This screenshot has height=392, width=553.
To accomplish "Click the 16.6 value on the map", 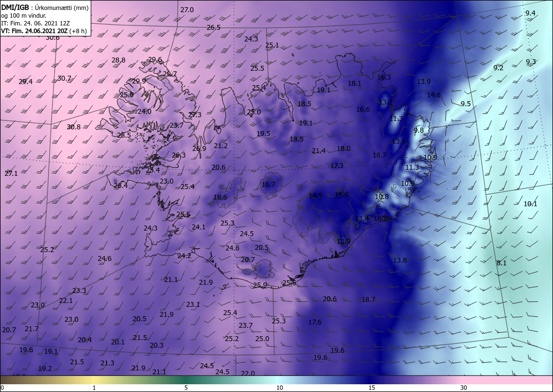I will 363,109.
